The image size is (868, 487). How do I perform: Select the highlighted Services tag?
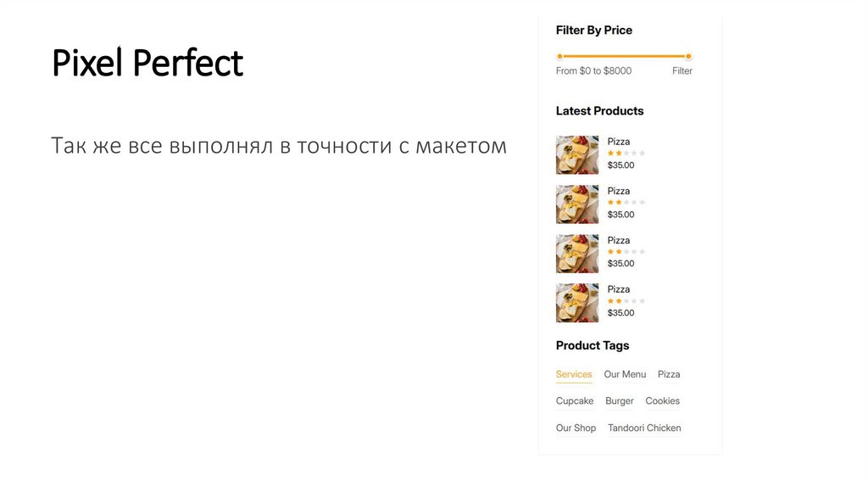click(x=574, y=374)
